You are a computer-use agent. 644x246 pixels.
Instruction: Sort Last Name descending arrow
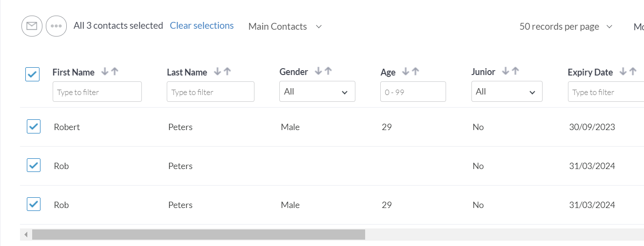217,72
